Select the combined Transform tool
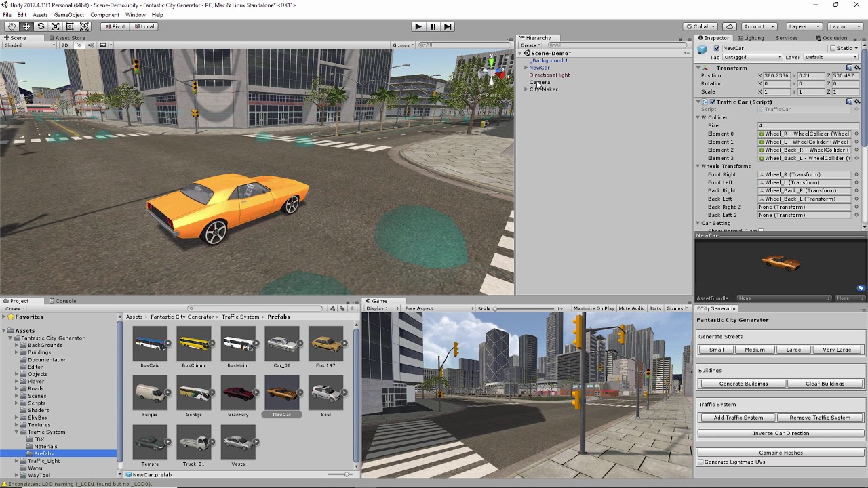Image resolution: width=868 pixels, height=488 pixels. pyautogui.click(x=84, y=26)
